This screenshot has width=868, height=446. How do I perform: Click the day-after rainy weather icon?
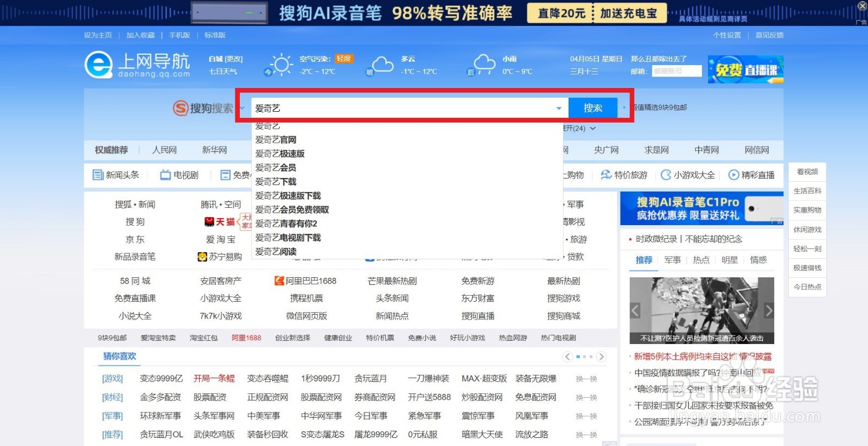point(484,65)
